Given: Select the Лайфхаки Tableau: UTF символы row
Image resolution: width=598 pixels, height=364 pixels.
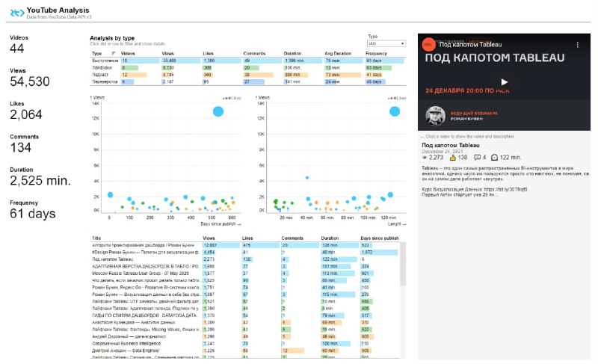Looking at the screenshot, I should point(245,301).
